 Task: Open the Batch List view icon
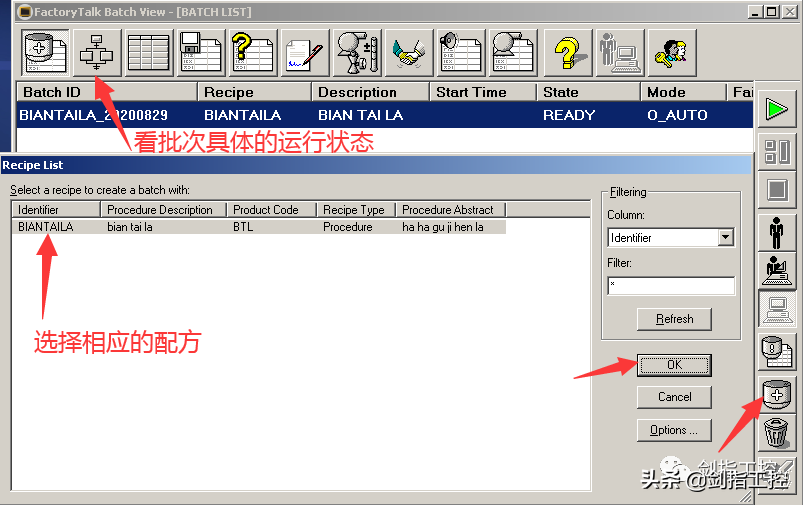[45, 52]
